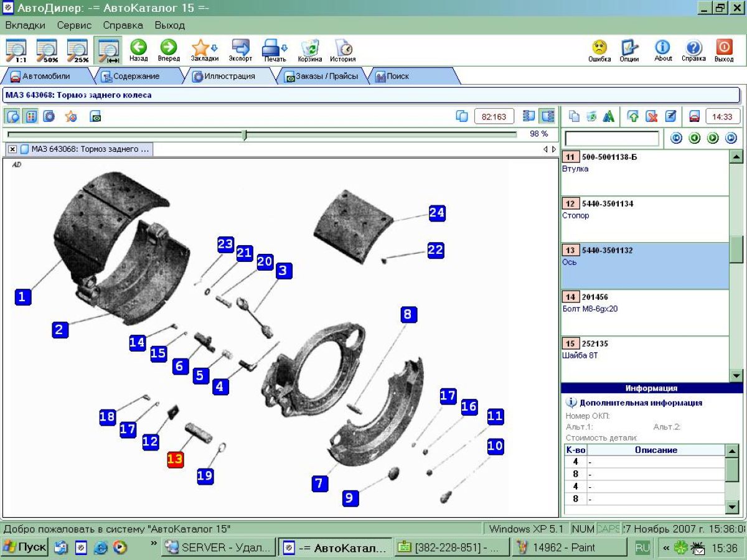Go back with the Назад button
Image resolution: width=747 pixels, height=560 pixels.
(138, 50)
